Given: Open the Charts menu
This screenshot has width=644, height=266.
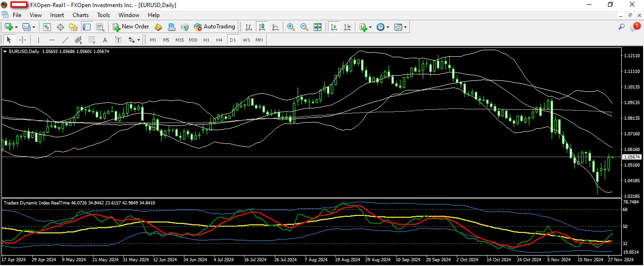Looking at the screenshot, I should coord(81,15).
